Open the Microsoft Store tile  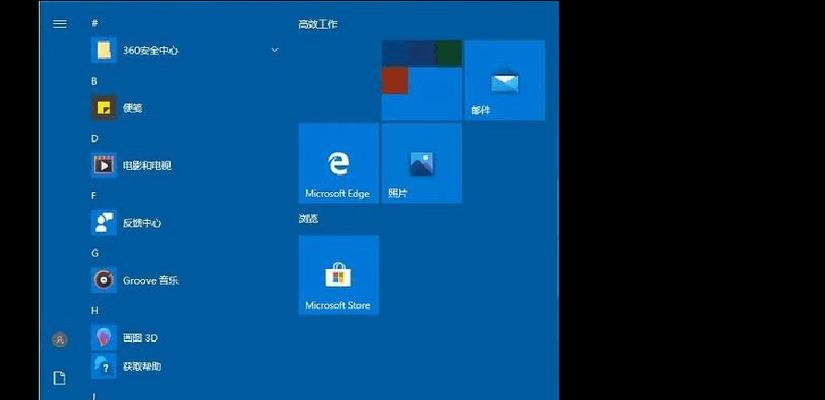pyautogui.click(x=338, y=275)
